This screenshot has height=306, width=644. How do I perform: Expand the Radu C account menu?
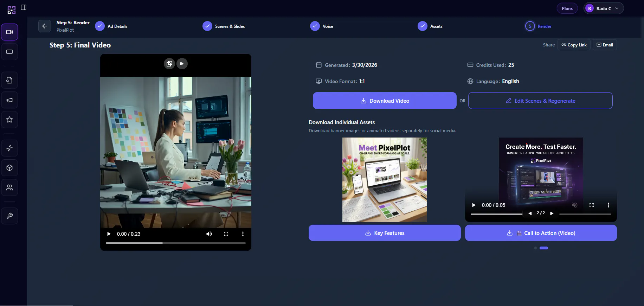click(x=604, y=8)
